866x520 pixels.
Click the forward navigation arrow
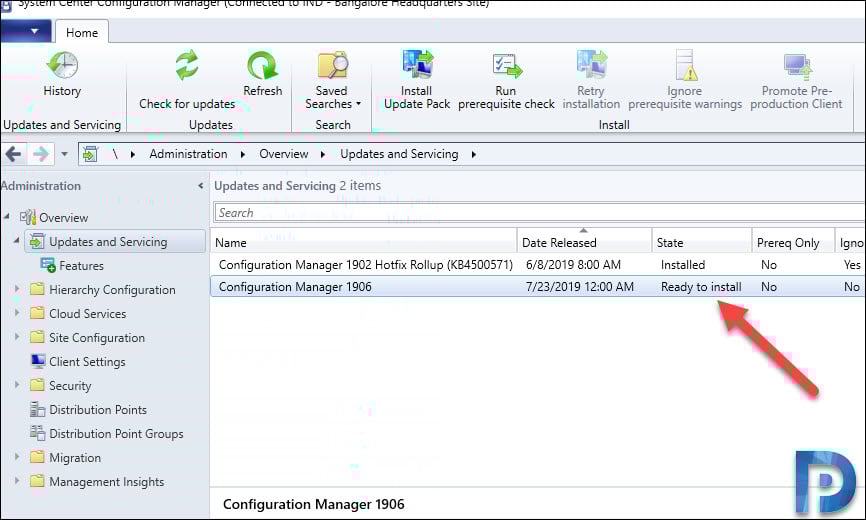(x=41, y=154)
